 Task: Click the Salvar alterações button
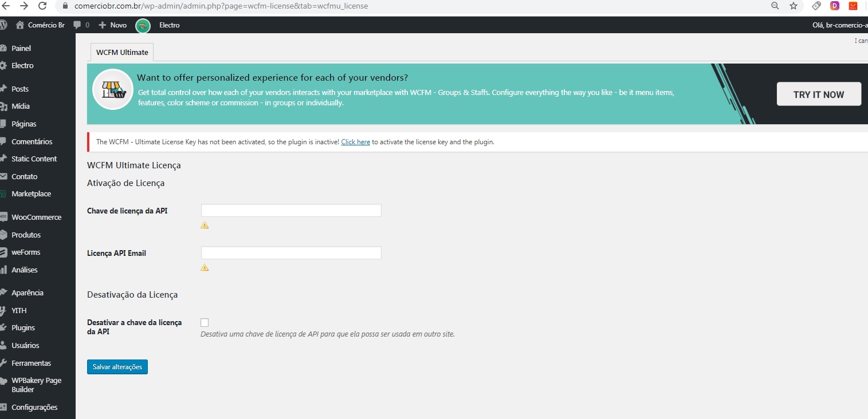(117, 366)
